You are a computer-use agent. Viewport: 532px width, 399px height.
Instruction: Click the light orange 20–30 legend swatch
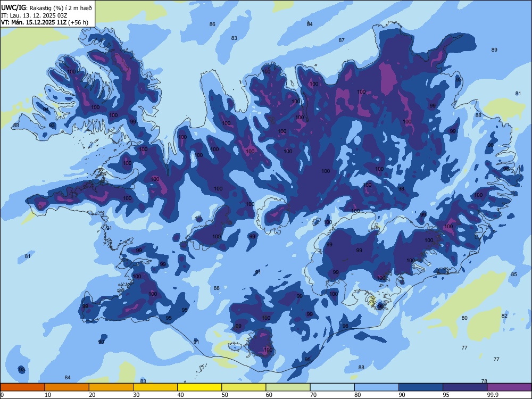click(x=111, y=387)
